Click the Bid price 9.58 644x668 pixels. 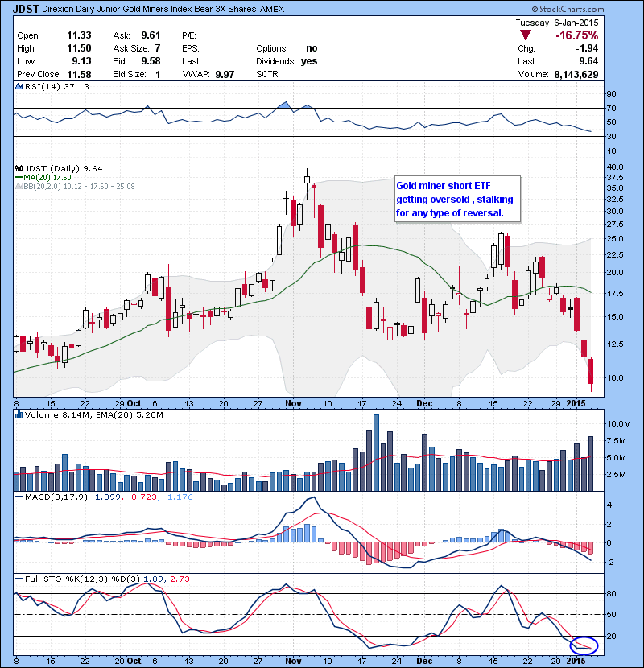(151, 61)
